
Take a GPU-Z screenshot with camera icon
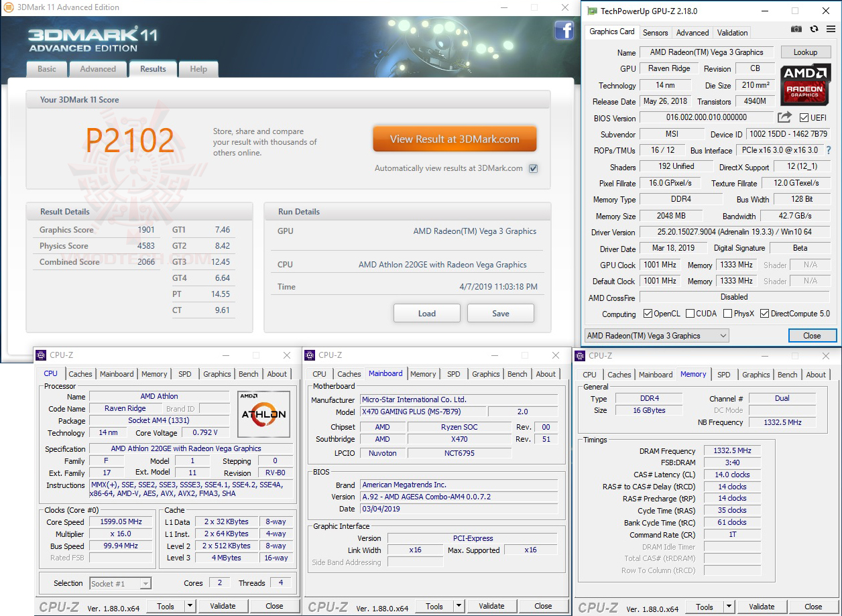tap(796, 29)
